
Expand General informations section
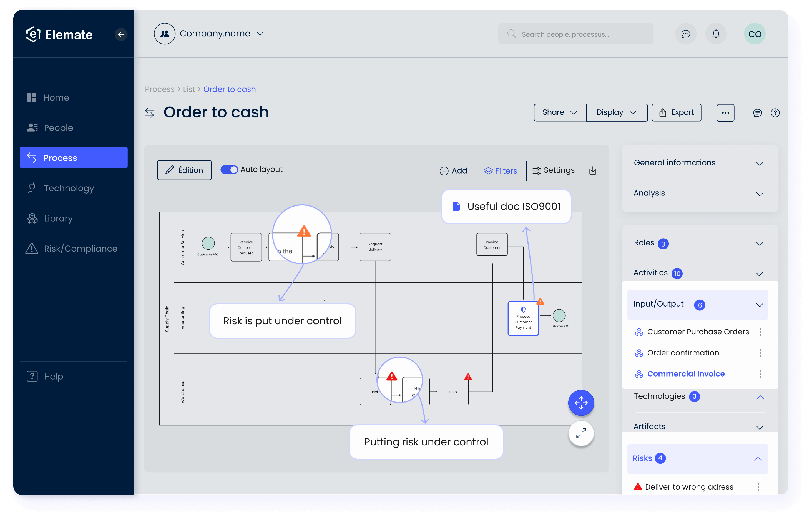pyautogui.click(x=760, y=164)
